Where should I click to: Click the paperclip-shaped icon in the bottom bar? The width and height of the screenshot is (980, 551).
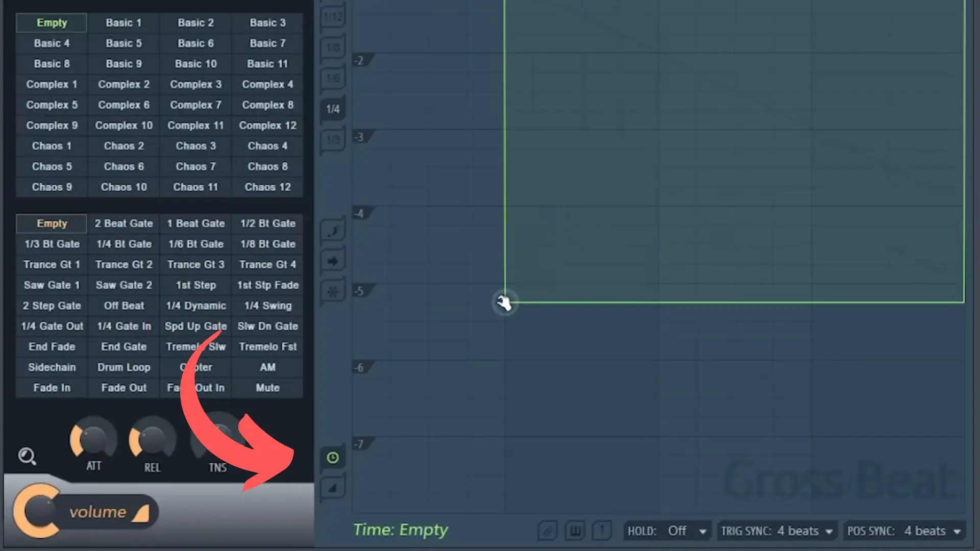click(547, 531)
